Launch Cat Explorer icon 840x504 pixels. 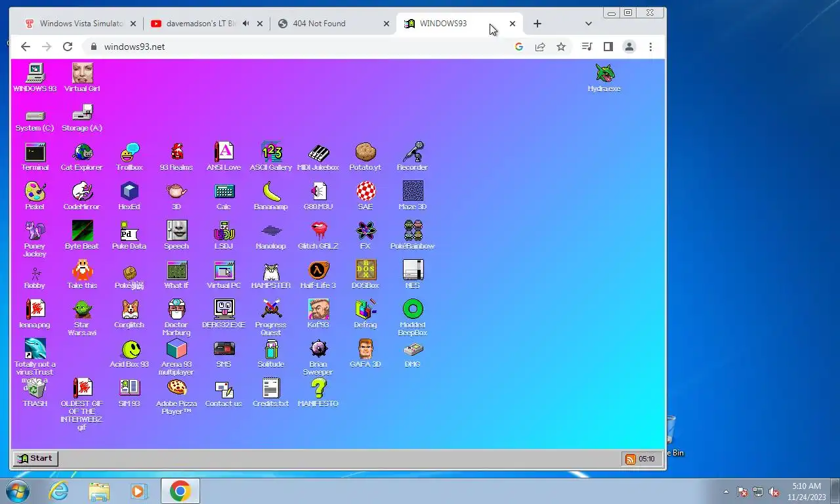point(82,156)
